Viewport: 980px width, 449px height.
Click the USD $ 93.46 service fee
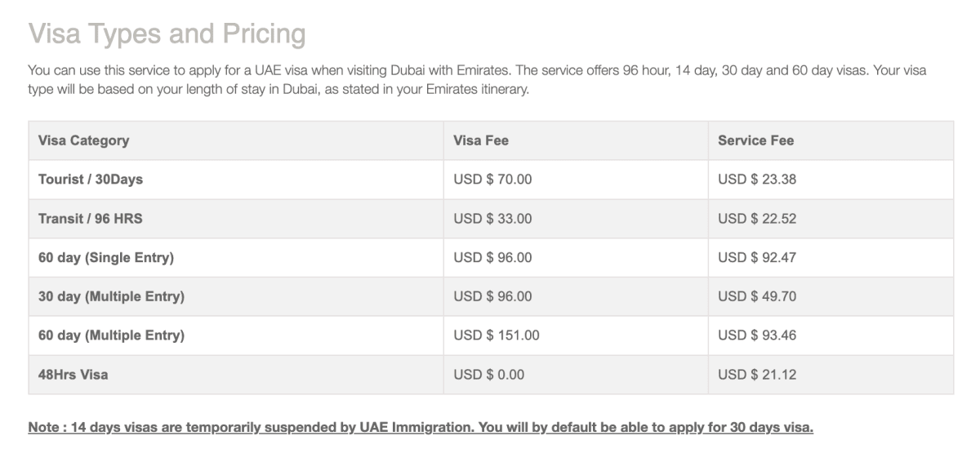click(x=757, y=336)
